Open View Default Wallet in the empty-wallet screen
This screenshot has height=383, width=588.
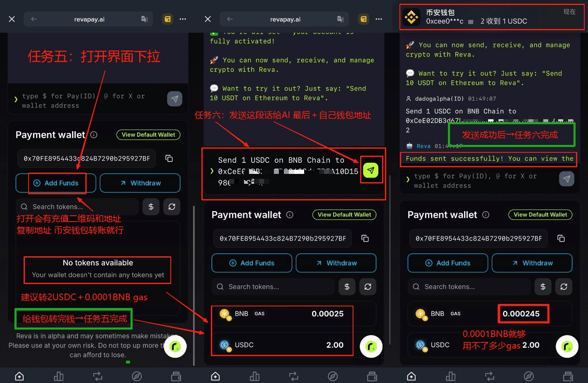tap(148, 135)
